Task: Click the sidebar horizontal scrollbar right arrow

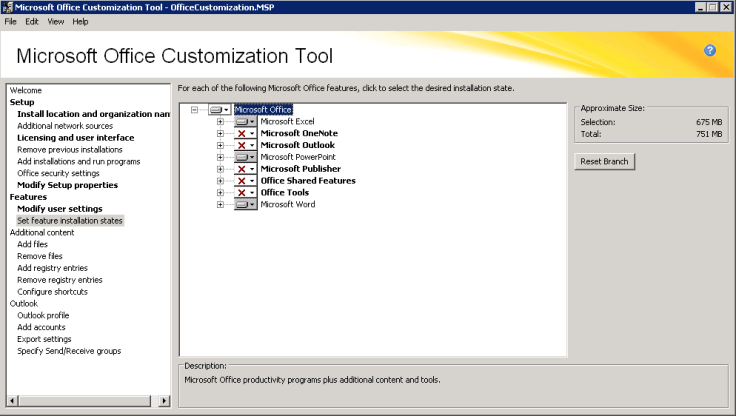Action: [x=164, y=402]
